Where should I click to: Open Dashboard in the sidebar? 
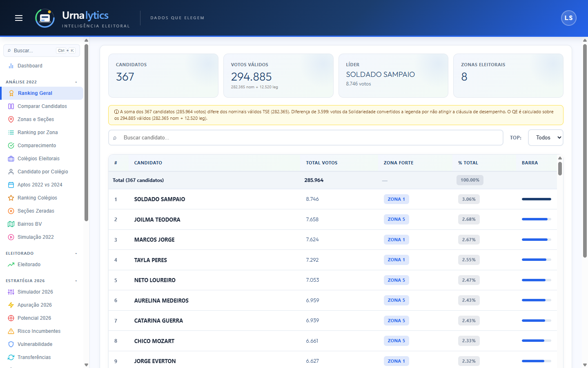point(42,66)
